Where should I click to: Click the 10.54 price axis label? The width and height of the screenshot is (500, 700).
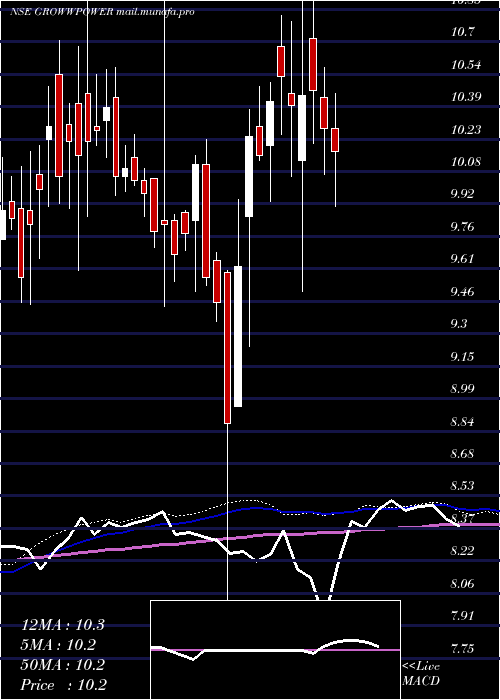[x=466, y=65]
